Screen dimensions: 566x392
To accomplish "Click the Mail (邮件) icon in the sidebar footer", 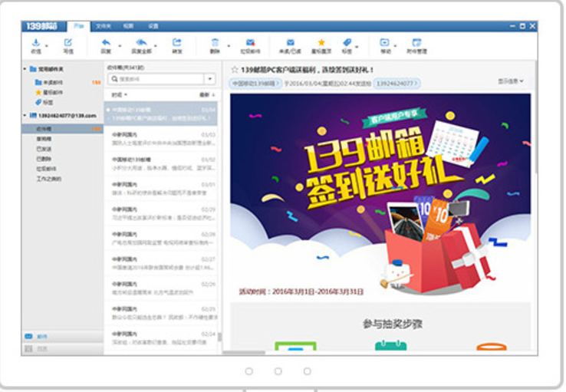I will tap(28, 337).
